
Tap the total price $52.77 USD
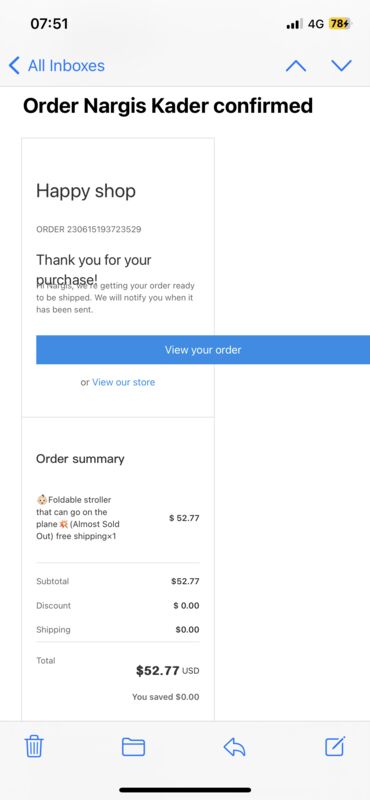pyautogui.click(x=167, y=671)
